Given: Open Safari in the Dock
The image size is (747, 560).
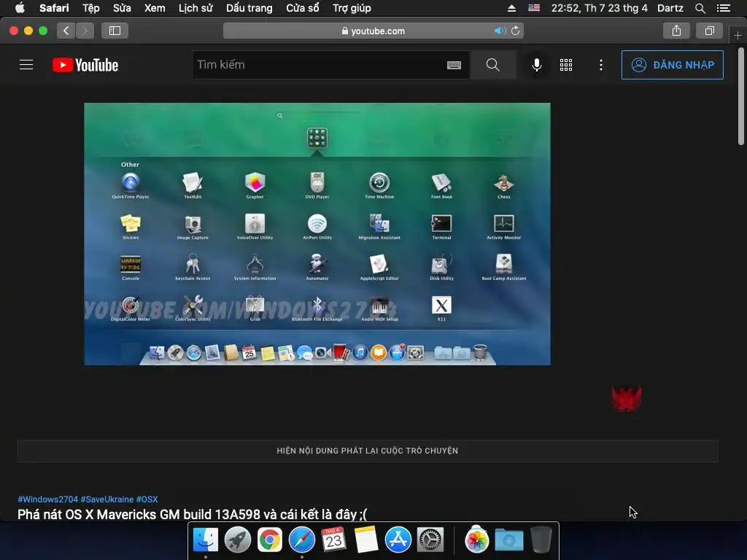Looking at the screenshot, I should [x=301, y=540].
